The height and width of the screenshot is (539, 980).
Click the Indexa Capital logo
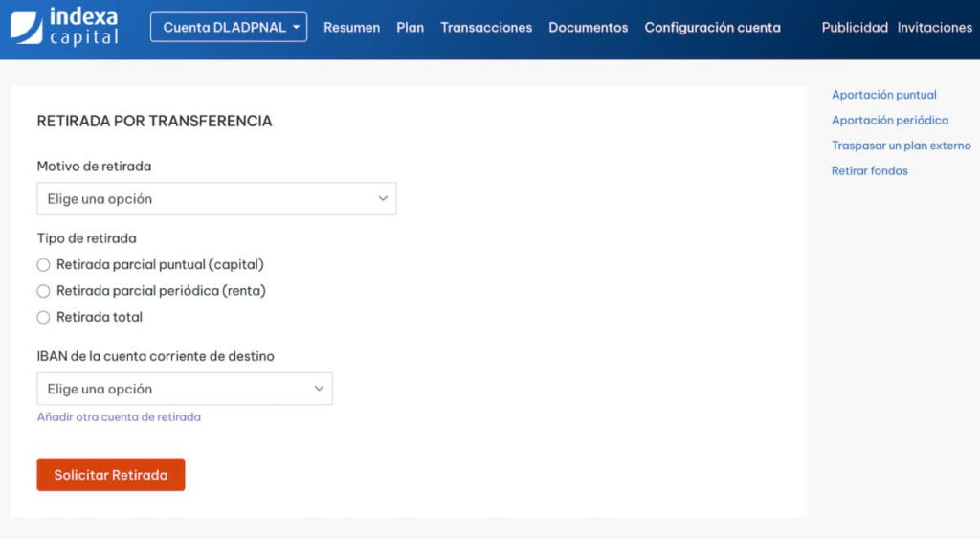point(64,27)
